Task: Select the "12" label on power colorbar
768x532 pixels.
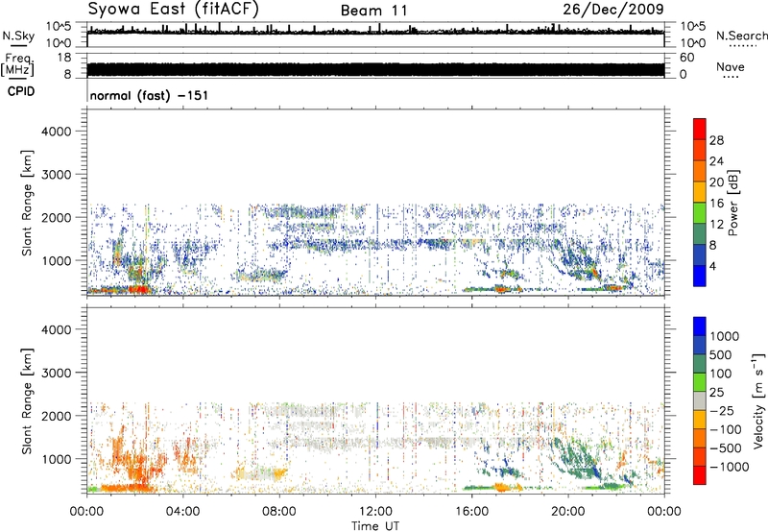Action: point(716,225)
